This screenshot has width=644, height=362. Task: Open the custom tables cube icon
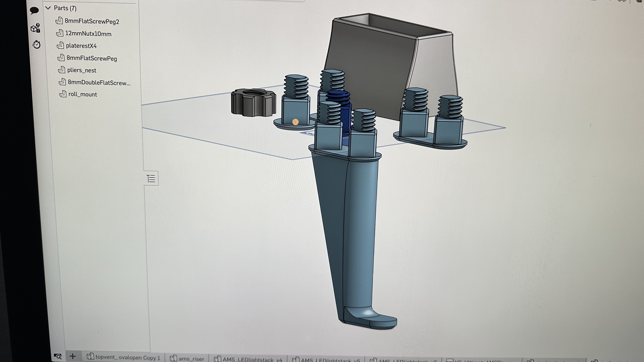tap(35, 28)
